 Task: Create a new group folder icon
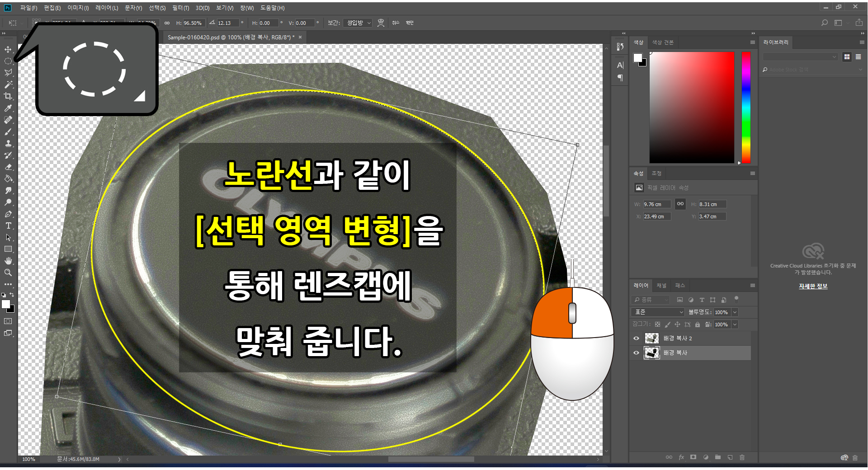click(718, 457)
